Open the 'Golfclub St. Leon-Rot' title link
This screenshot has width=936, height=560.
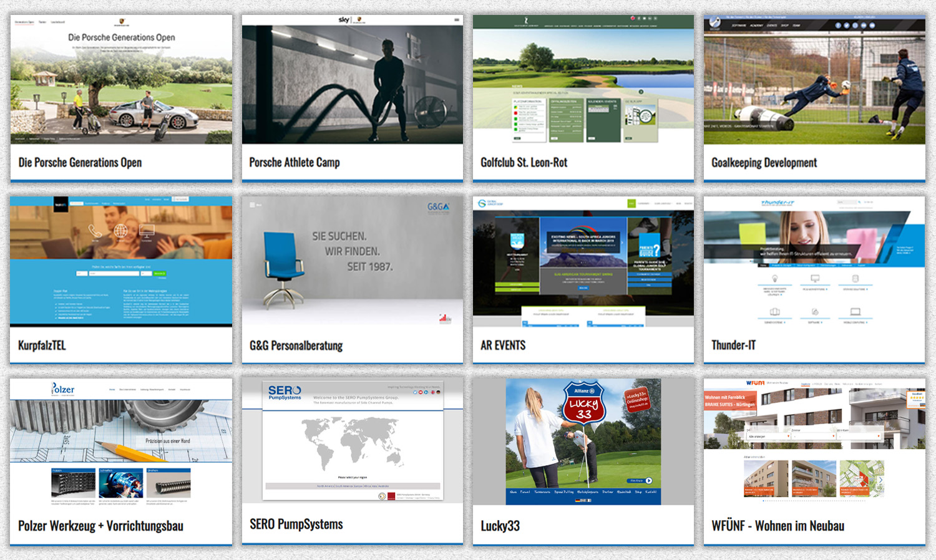524,163
